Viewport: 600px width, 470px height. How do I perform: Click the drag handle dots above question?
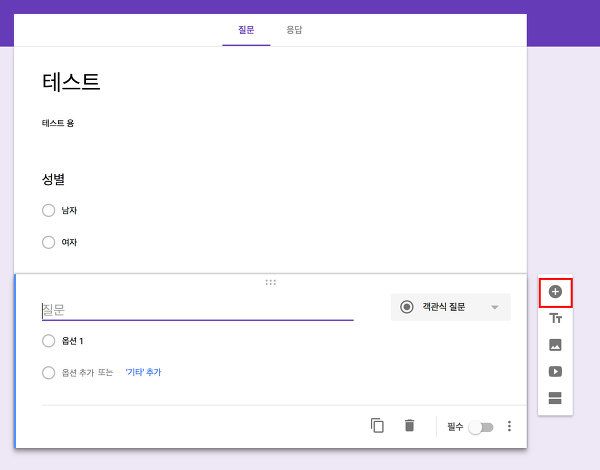[x=271, y=282]
